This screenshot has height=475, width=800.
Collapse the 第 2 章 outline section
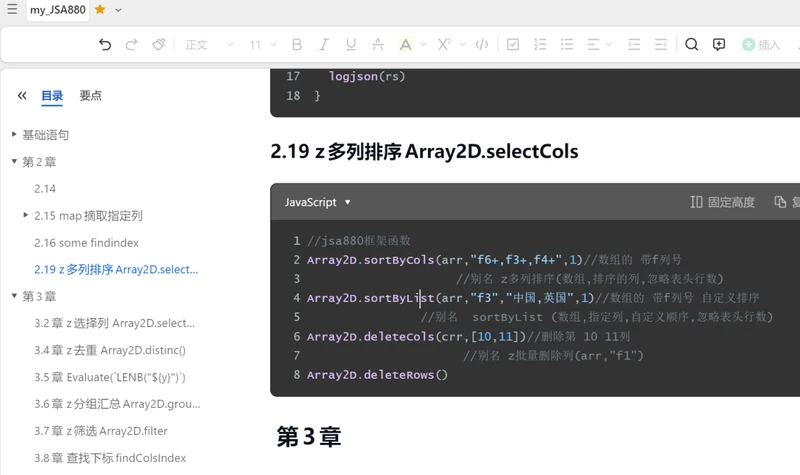[x=14, y=161]
